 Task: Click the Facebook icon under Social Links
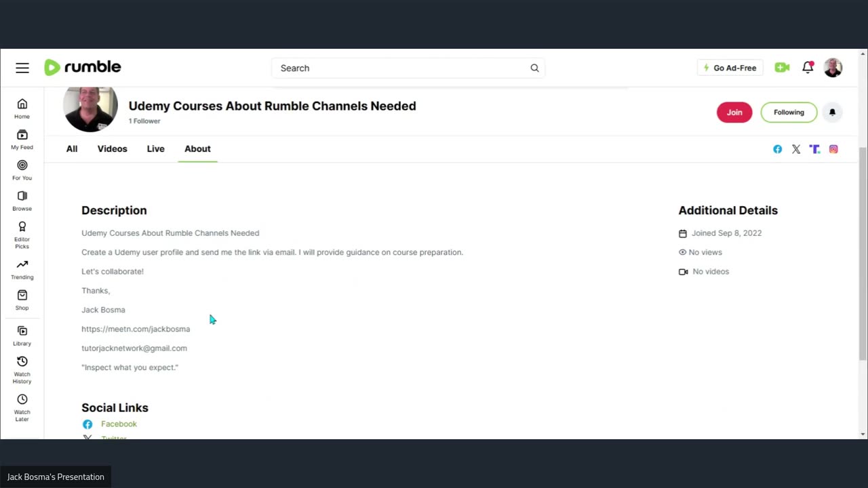[x=87, y=424]
